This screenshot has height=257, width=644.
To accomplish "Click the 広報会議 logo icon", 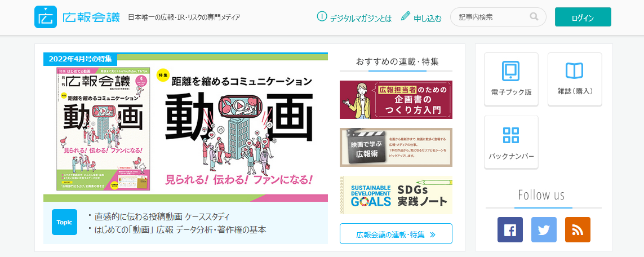I will [x=46, y=17].
